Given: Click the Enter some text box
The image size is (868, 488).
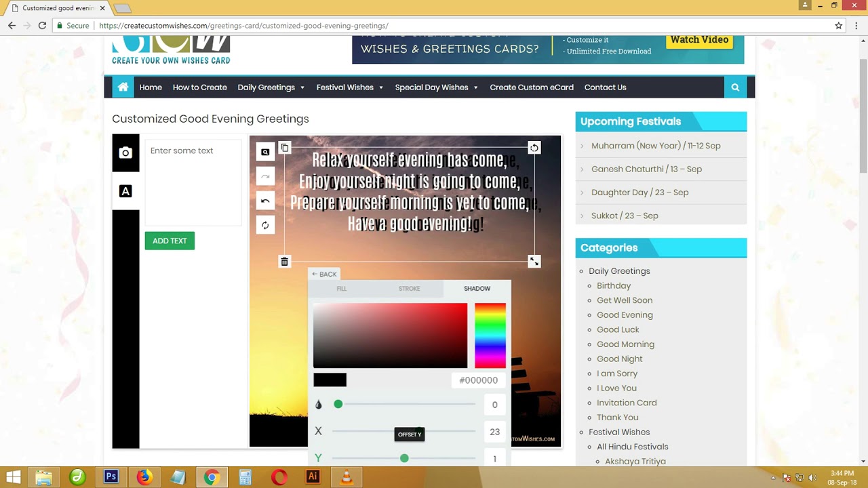Looking at the screenshot, I should point(193,183).
